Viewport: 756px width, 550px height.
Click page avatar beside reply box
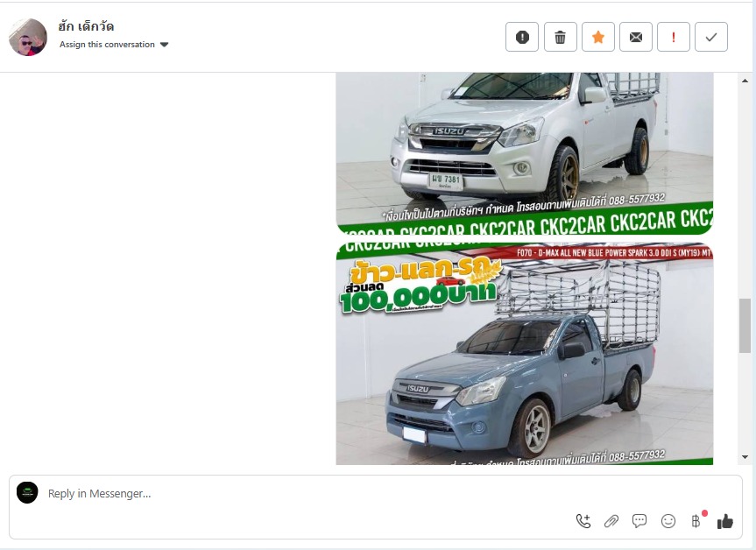pos(27,493)
